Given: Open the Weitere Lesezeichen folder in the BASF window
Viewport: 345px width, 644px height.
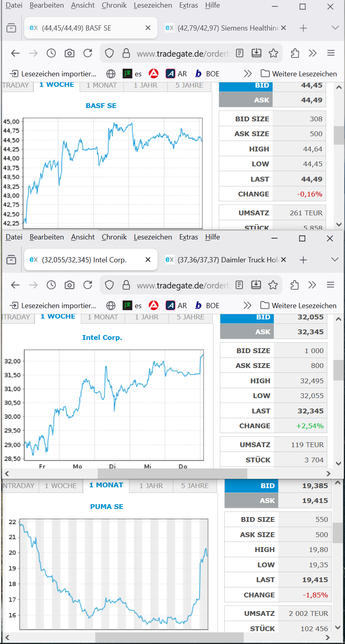Looking at the screenshot, I should pos(299,74).
